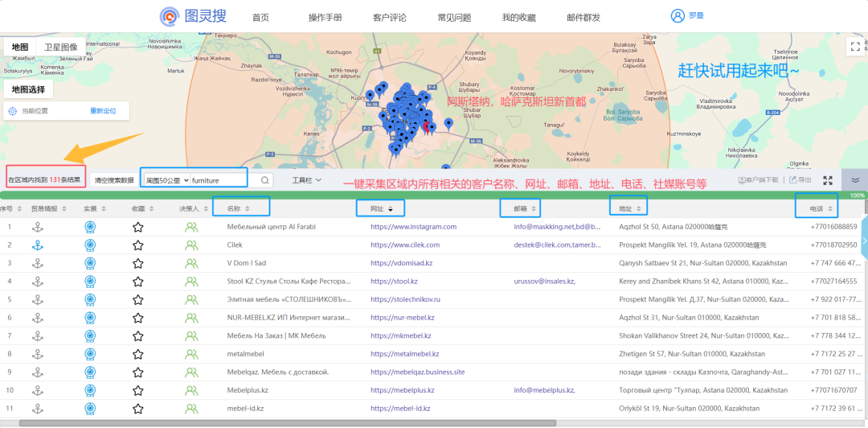Open the 周围50公里 radius dropdown
The width and height of the screenshot is (868, 428).
[x=166, y=180]
